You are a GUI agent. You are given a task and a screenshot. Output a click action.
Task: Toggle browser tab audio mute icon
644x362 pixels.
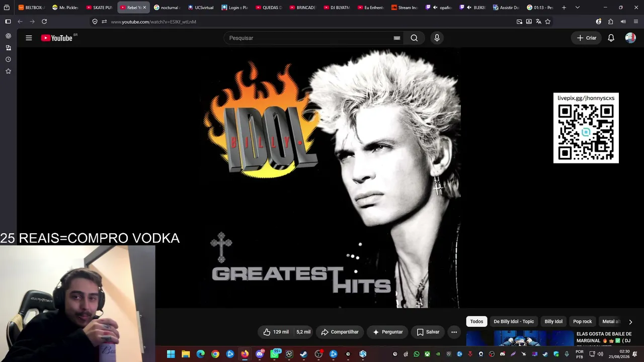pyautogui.click(x=623, y=22)
